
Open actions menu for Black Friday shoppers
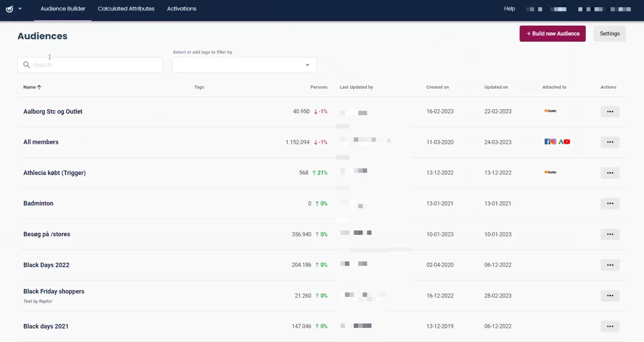point(610,296)
